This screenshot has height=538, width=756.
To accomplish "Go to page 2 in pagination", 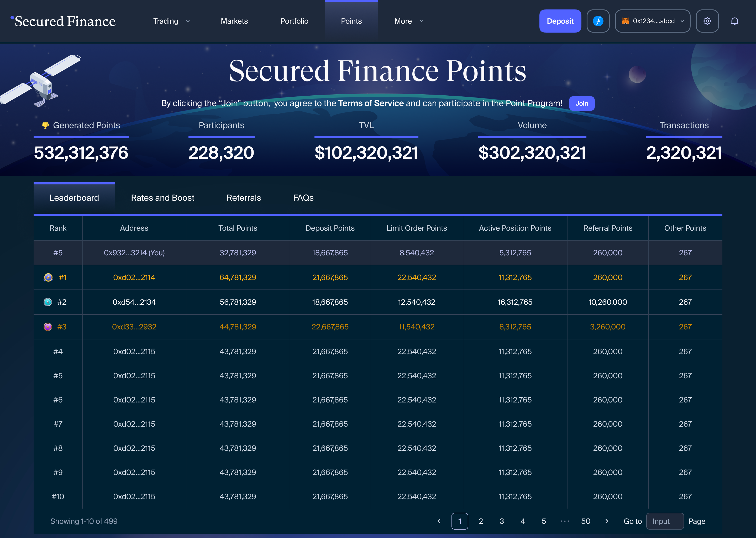I will 481,521.
